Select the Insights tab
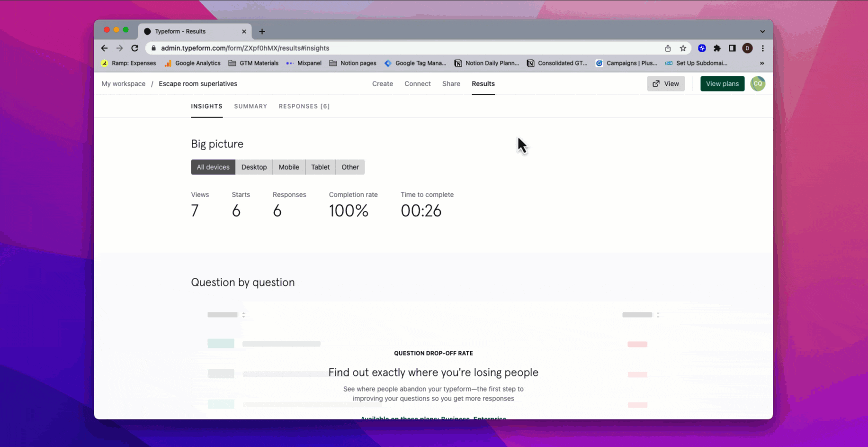The width and height of the screenshot is (868, 447). (206, 106)
